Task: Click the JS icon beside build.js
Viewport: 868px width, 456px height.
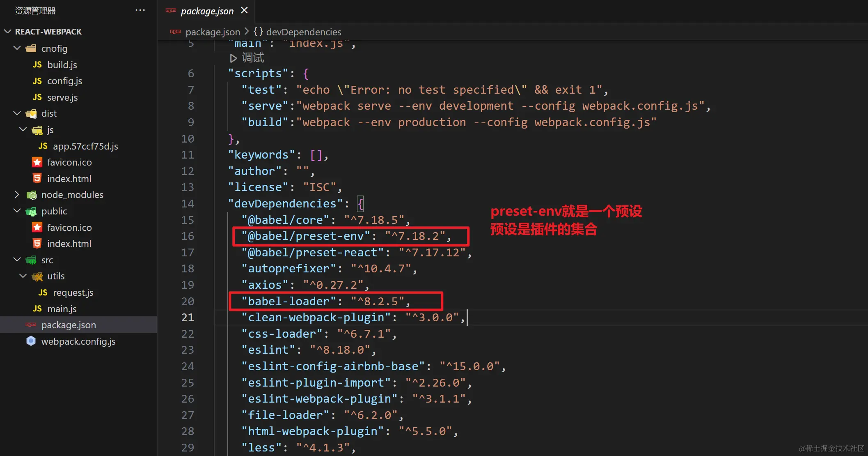Action: coord(37,65)
